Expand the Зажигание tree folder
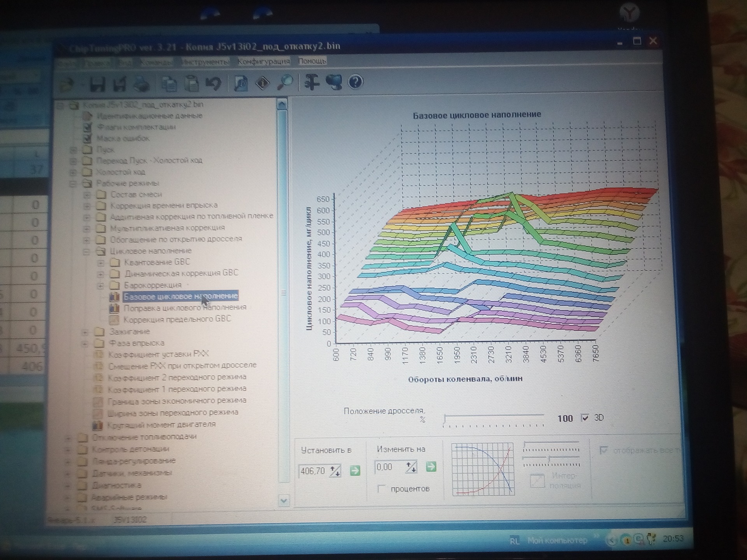Screen dimensions: 747x560 pos(85,332)
